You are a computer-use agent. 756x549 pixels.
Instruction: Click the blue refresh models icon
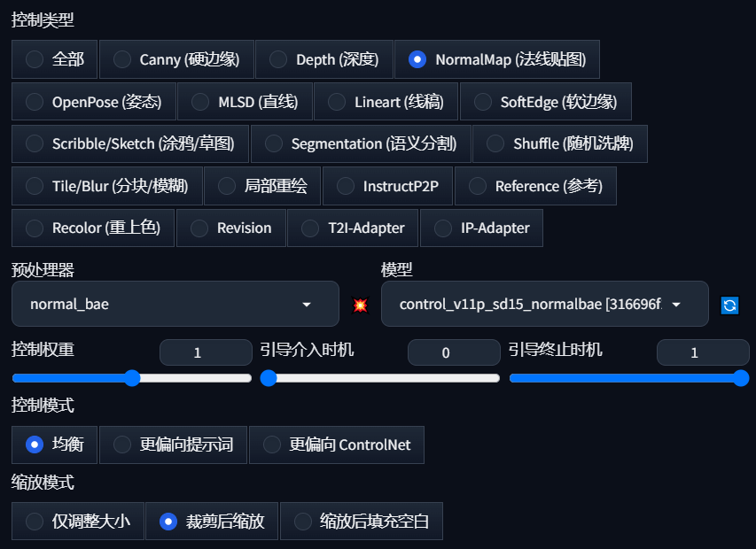[729, 305]
